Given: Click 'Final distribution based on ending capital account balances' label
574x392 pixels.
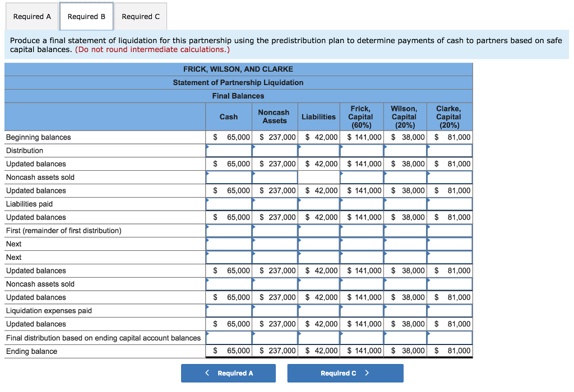Looking at the screenshot, I should pyautogui.click(x=103, y=338).
